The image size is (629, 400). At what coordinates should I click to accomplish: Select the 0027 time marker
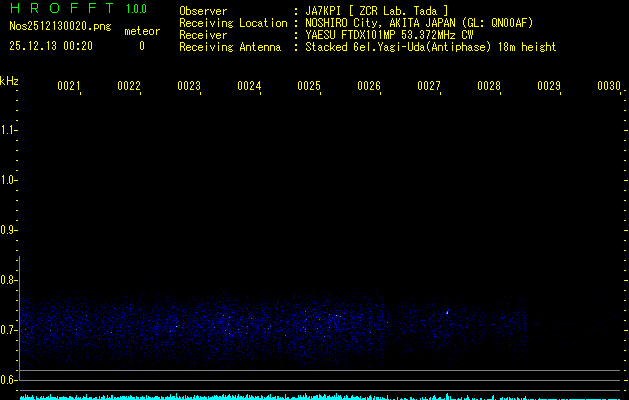pyautogui.click(x=429, y=87)
